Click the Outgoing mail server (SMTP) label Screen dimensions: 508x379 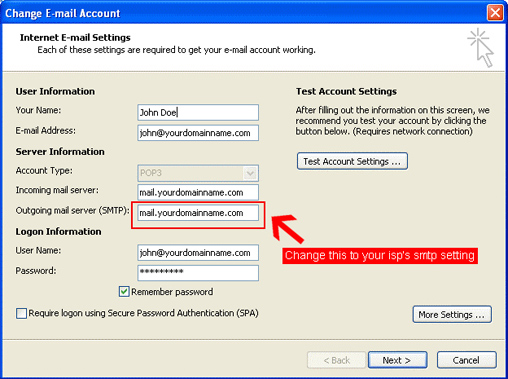[x=72, y=211]
